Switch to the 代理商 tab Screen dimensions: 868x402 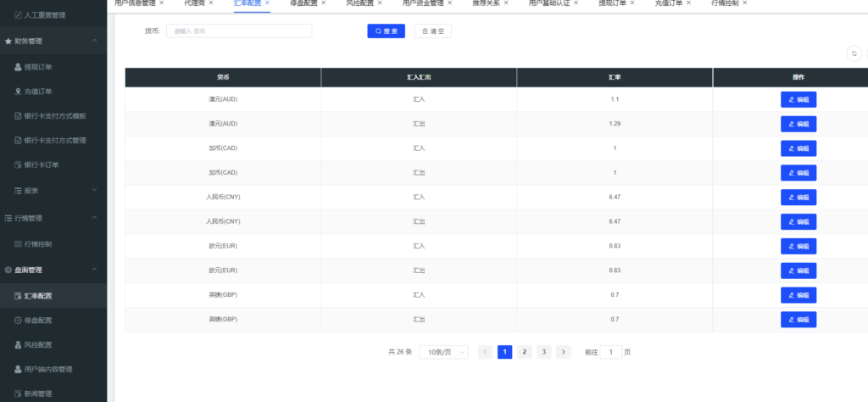point(194,3)
